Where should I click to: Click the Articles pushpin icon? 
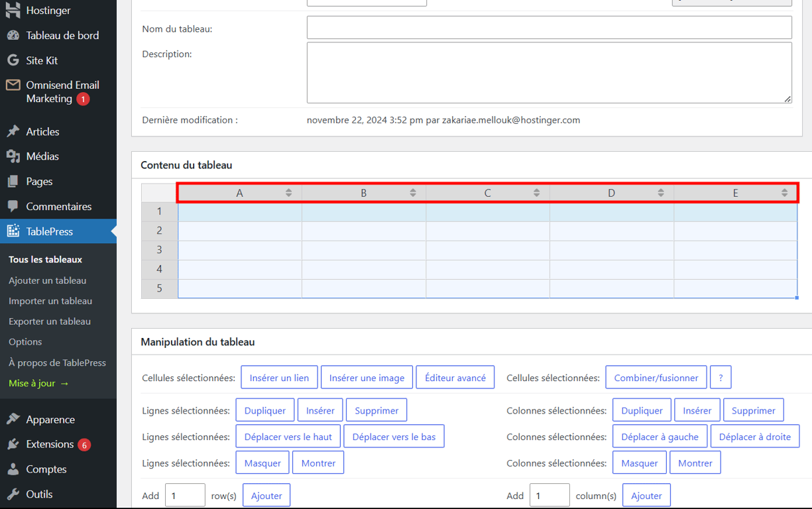click(x=13, y=131)
